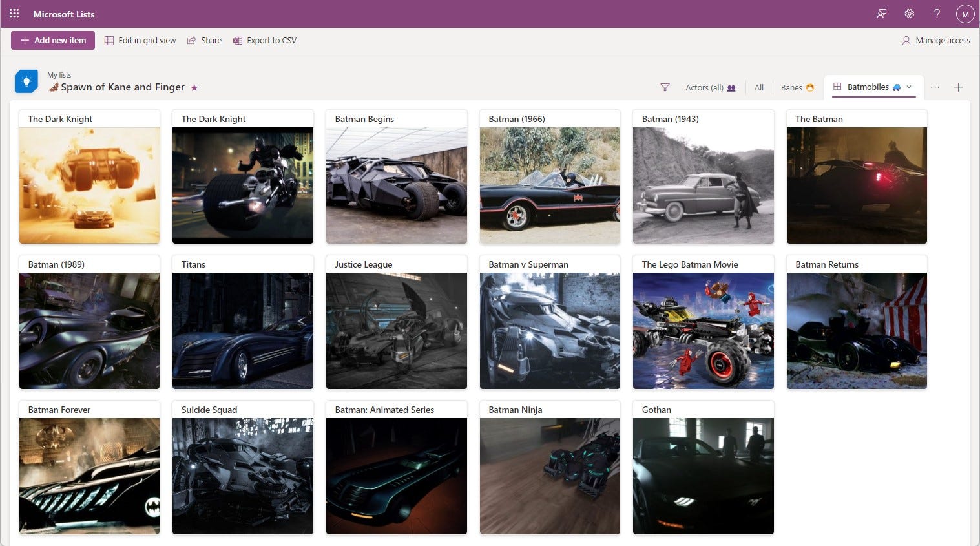The height and width of the screenshot is (546, 980).
Task: Open the Justice League card image
Action: click(x=397, y=331)
